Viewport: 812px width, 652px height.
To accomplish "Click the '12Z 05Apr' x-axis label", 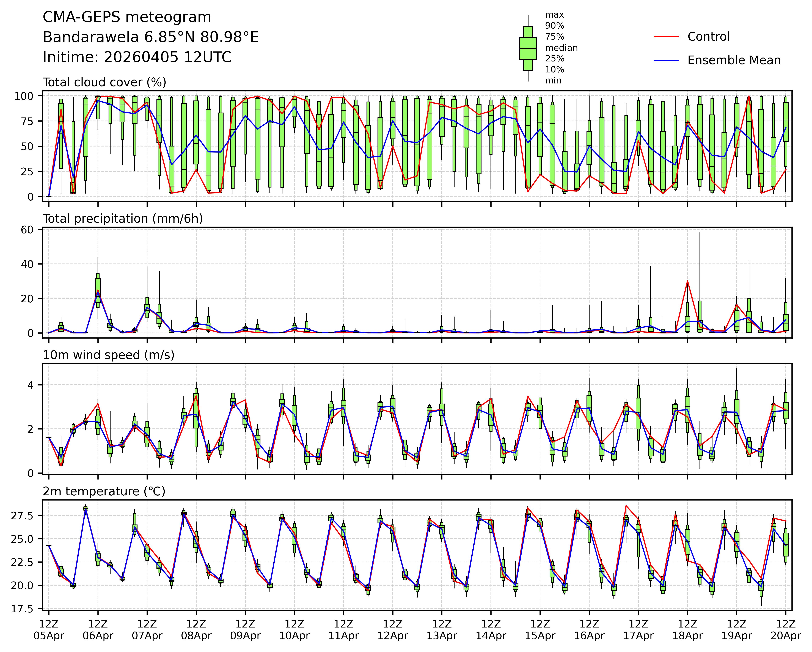I will click(49, 629).
